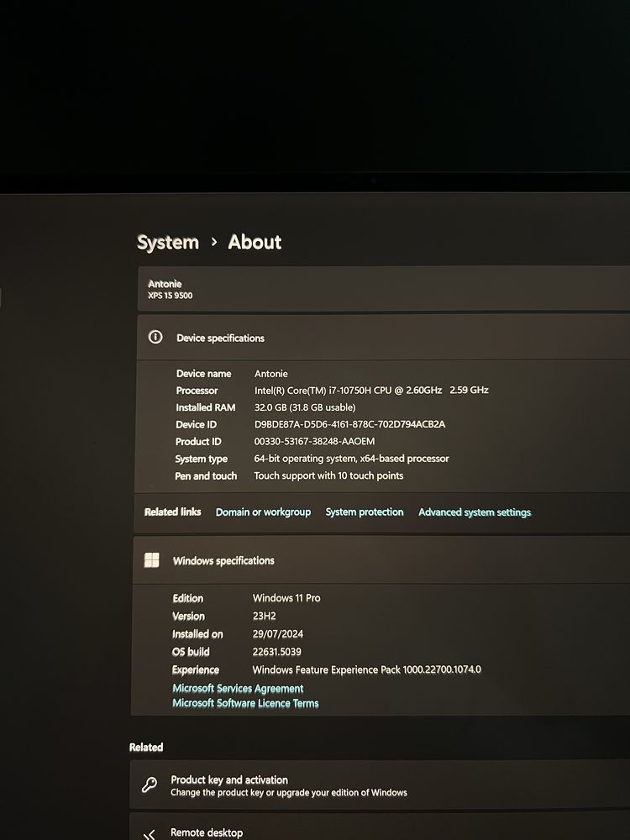This screenshot has width=630, height=840.
Task: Click the Device name label
Action: tap(203, 374)
